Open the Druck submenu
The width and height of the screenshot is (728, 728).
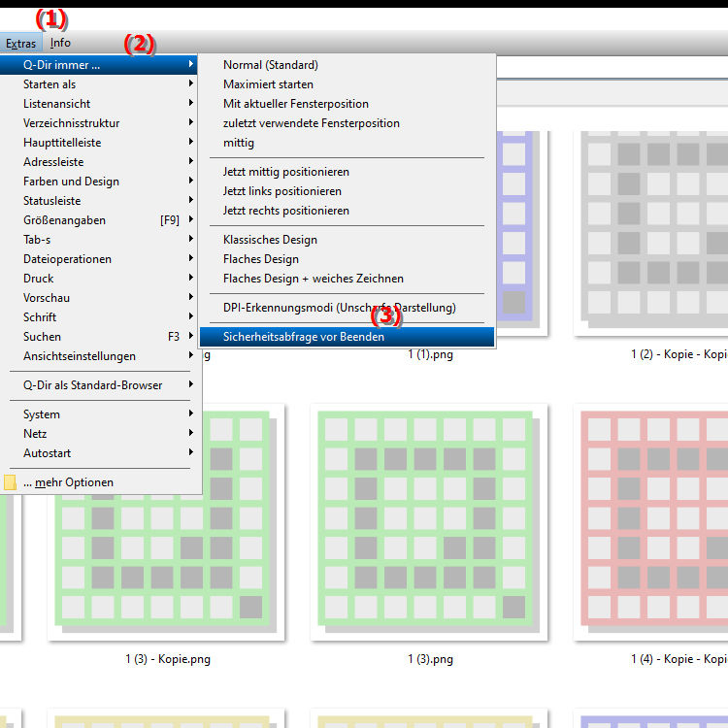98,279
